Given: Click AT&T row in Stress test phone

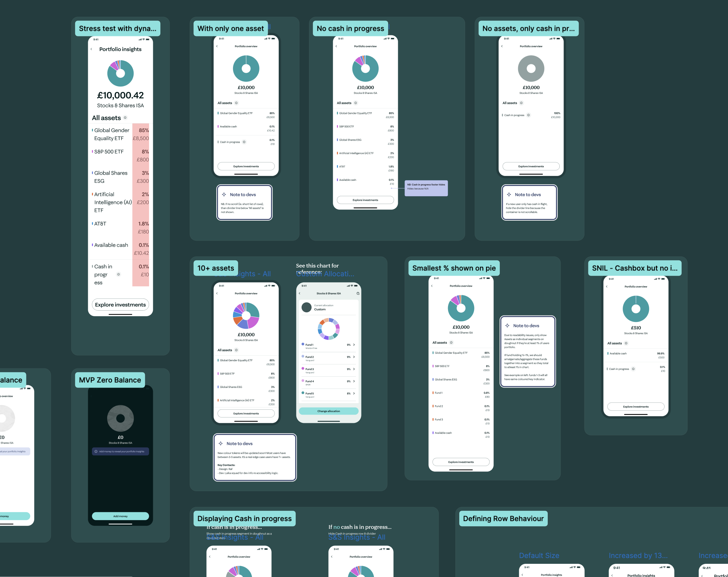Looking at the screenshot, I should pyautogui.click(x=121, y=228).
